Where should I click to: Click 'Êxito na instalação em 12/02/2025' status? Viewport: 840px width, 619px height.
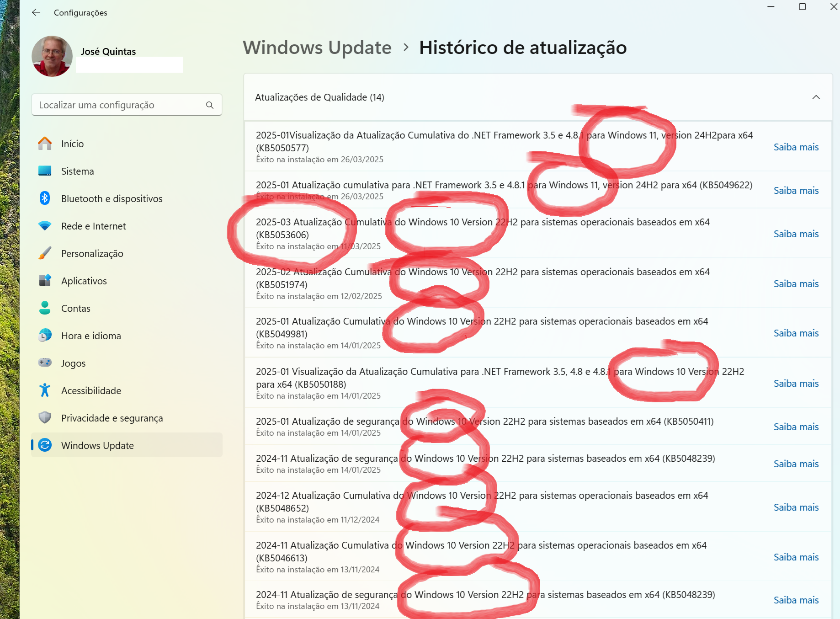click(319, 296)
